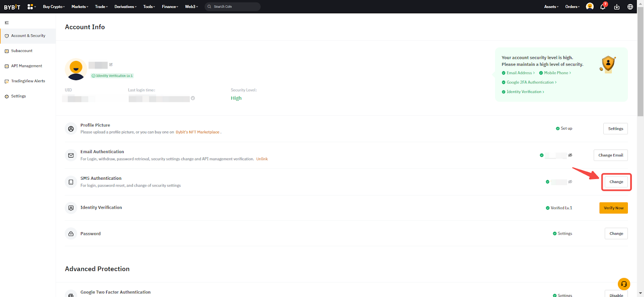Click the apps grid icon beside logo

point(30,7)
